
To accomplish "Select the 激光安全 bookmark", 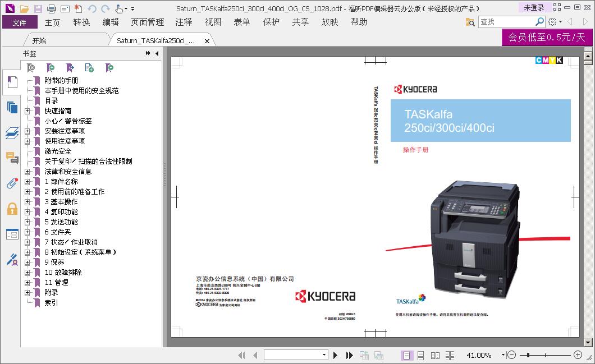I will point(58,151).
